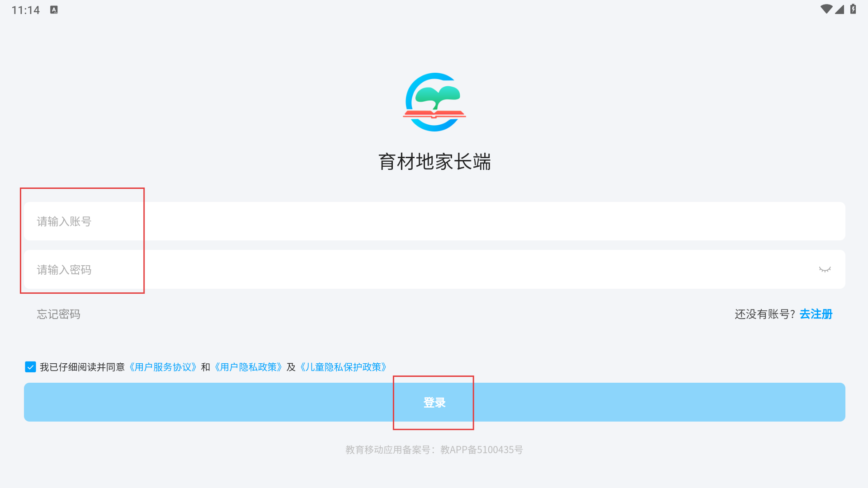The image size is (868, 488).
Task: Tap the 还没有账号? text
Action: tap(765, 314)
